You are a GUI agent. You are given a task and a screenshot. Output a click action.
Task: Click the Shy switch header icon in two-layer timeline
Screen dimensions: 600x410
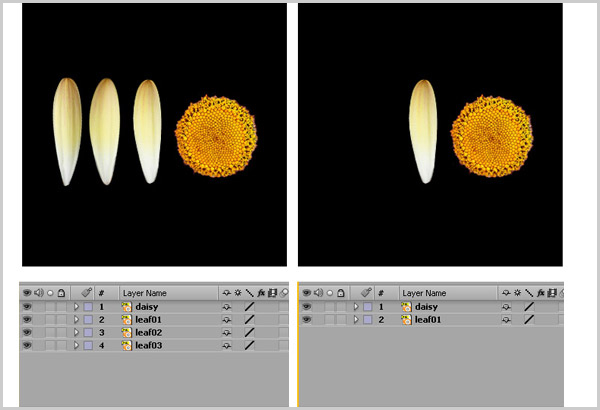click(506, 293)
